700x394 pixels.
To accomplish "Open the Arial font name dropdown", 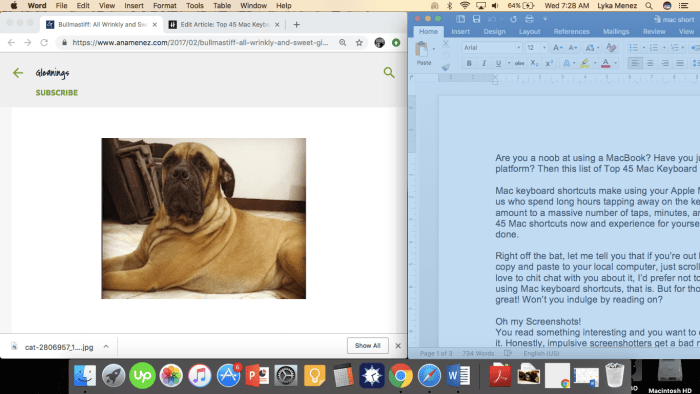I will click(519, 47).
